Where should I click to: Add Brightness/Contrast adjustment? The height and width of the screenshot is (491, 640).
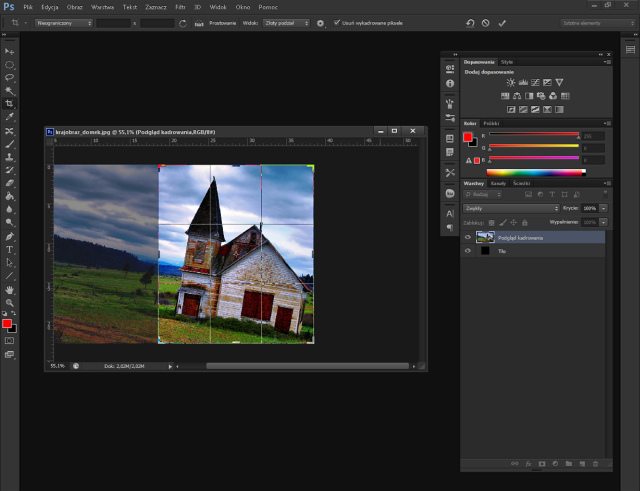coord(511,82)
